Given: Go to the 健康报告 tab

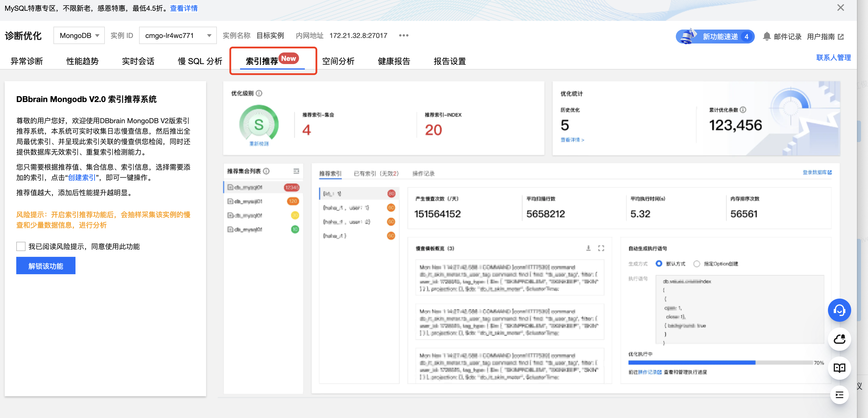Looking at the screenshot, I should coord(394,61).
